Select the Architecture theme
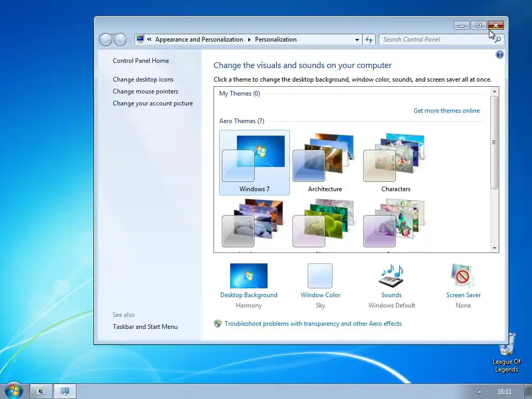The image size is (532, 399). tap(325, 163)
